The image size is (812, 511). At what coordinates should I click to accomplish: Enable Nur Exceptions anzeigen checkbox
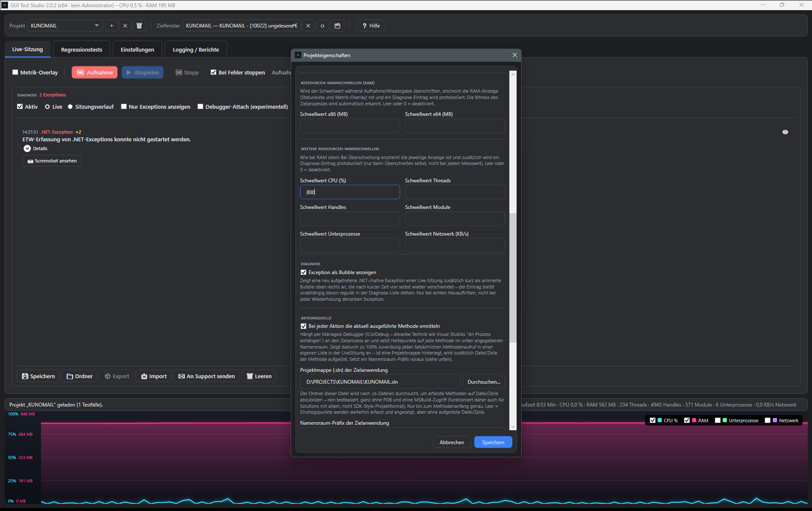124,107
